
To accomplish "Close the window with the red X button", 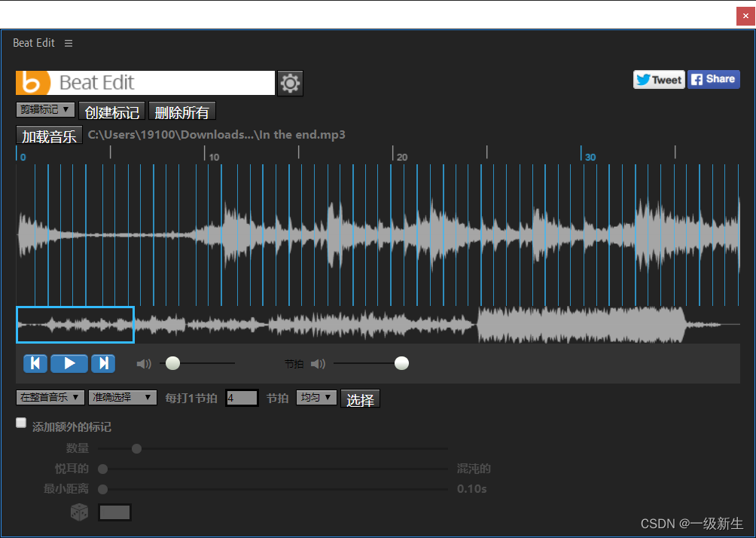I will [x=745, y=16].
